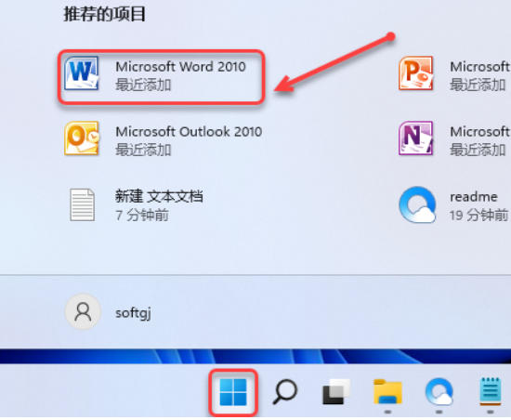Viewport: 511px width, 420px height.
Task: Open File Explorer from the taskbar
Action: click(387, 391)
